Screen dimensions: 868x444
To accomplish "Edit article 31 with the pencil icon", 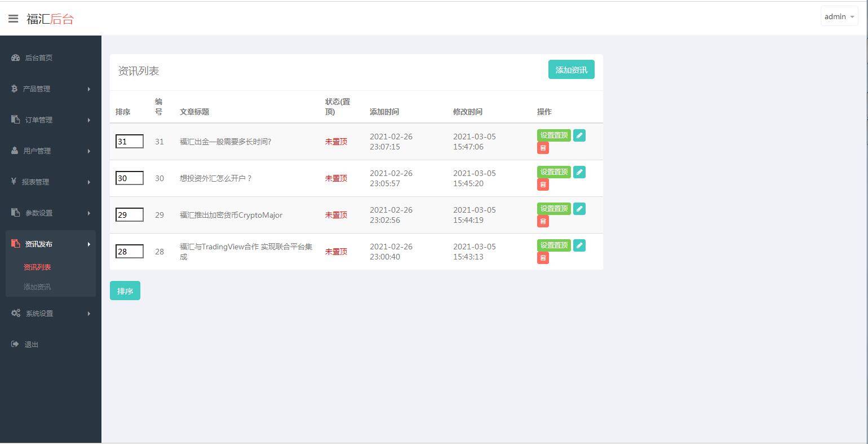I will tap(579, 135).
